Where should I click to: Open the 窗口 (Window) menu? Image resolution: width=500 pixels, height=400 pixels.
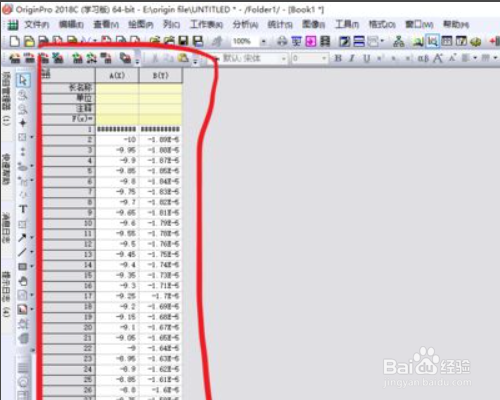pos(419,24)
